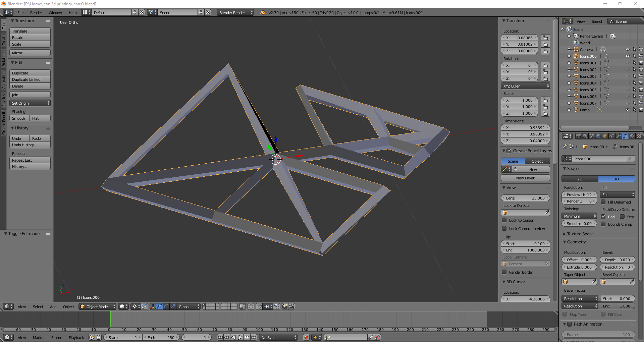Screen dimensions: 644x342
Task: Open Render Layers properties tab
Action: pos(585,136)
